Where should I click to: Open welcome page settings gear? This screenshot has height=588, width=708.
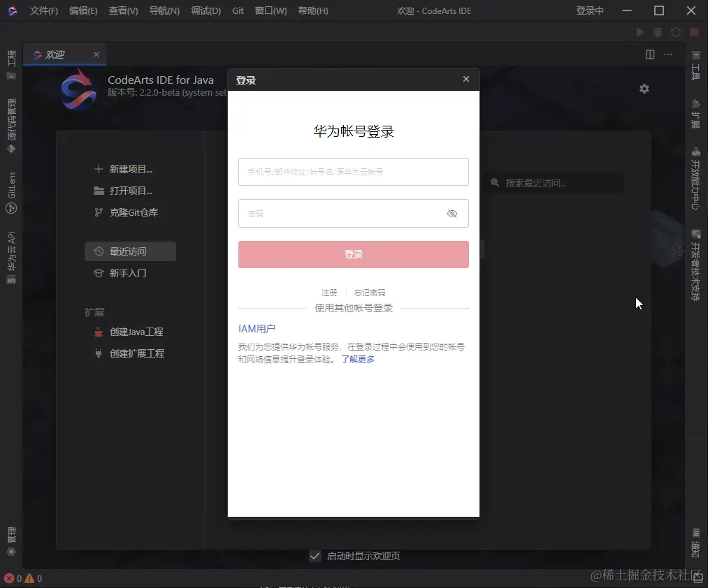[644, 89]
